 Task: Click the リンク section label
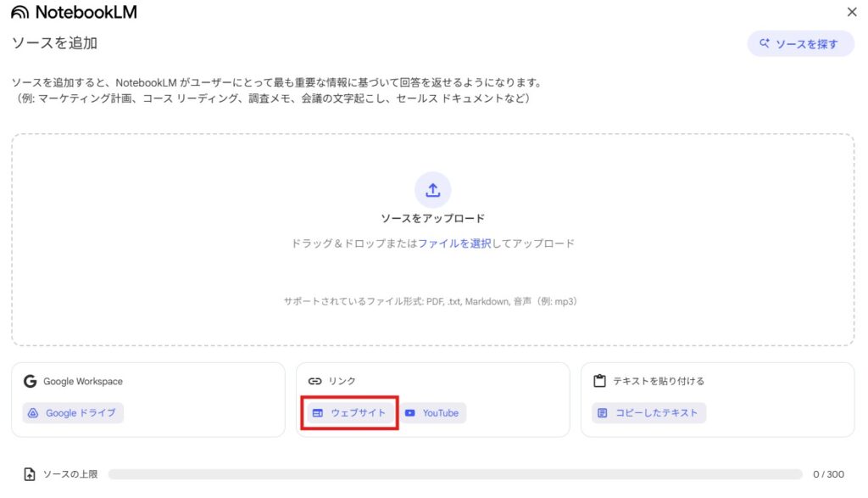342,382
